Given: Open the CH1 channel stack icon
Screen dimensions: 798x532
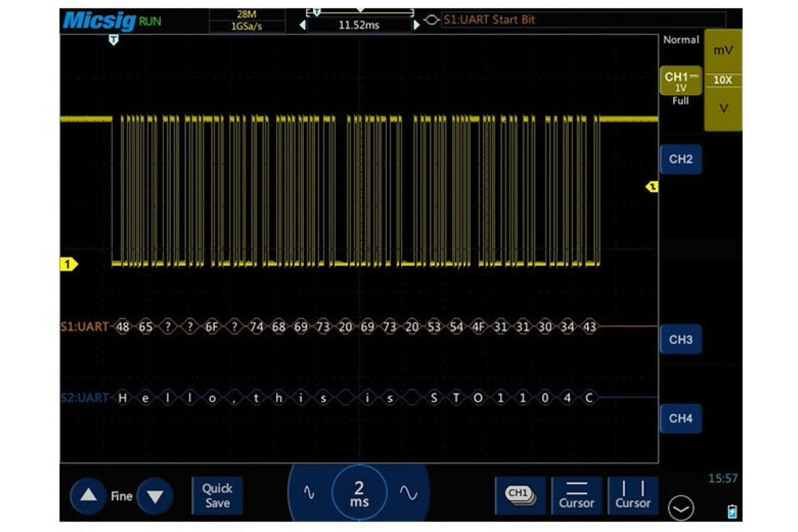Looking at the screenshot, I should point(520,495).
